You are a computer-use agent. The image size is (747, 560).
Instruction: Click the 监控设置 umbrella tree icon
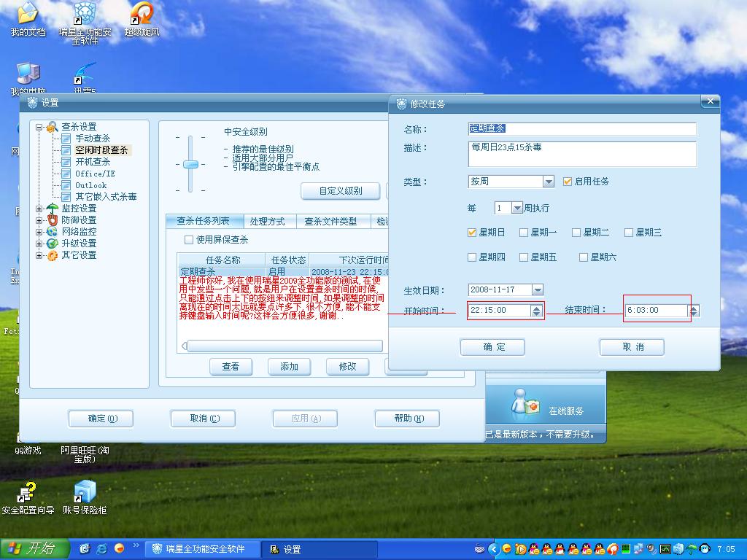52,209
